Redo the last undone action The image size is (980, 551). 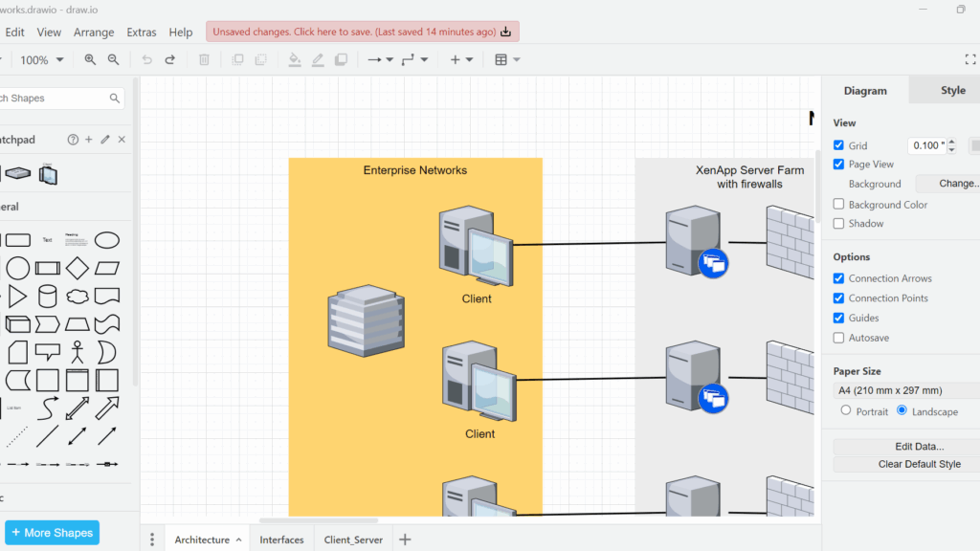(x=170, y=59)
